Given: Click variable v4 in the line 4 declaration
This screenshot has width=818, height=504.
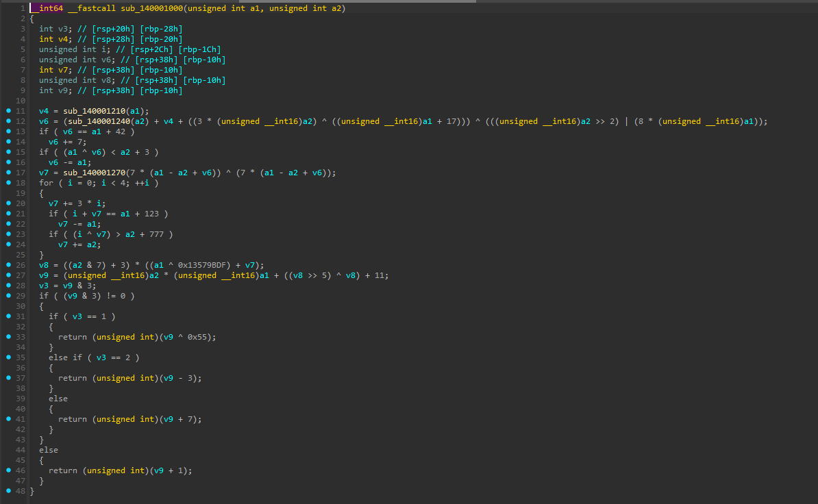Looking at the screenshot, I should 63,39.
